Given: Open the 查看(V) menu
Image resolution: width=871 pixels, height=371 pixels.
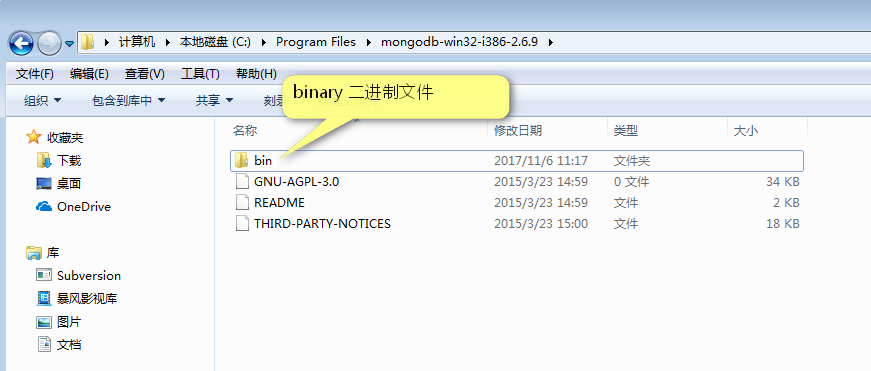Looking at the screenshot, I should pos(144,74).
